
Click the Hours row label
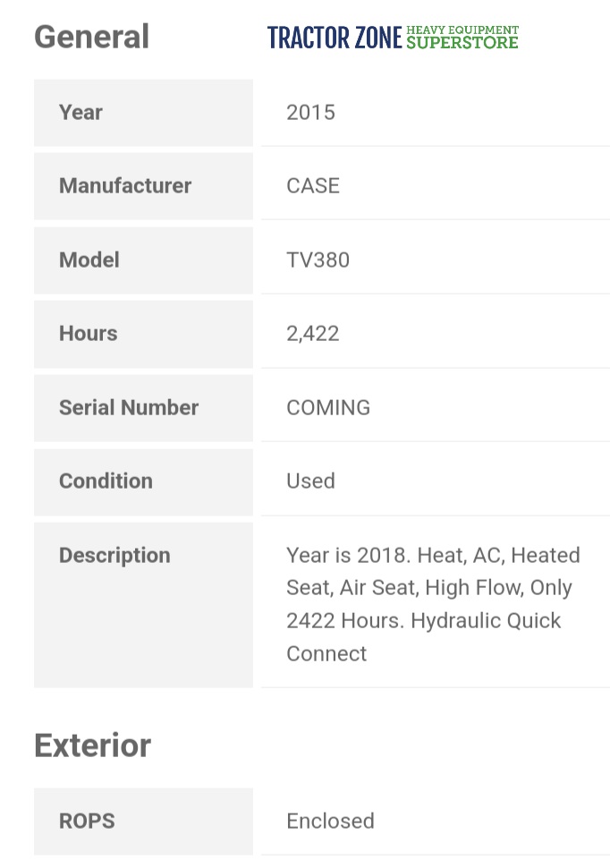coord(88,333)
